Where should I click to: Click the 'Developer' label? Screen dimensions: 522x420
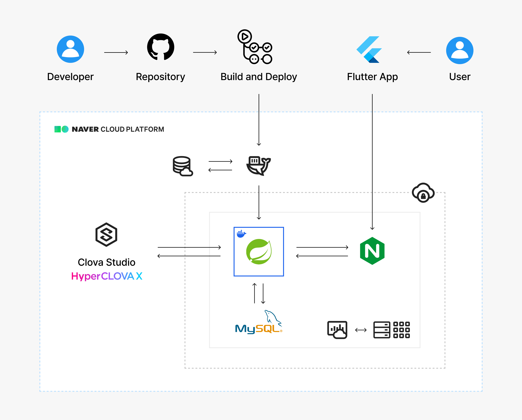71,77
